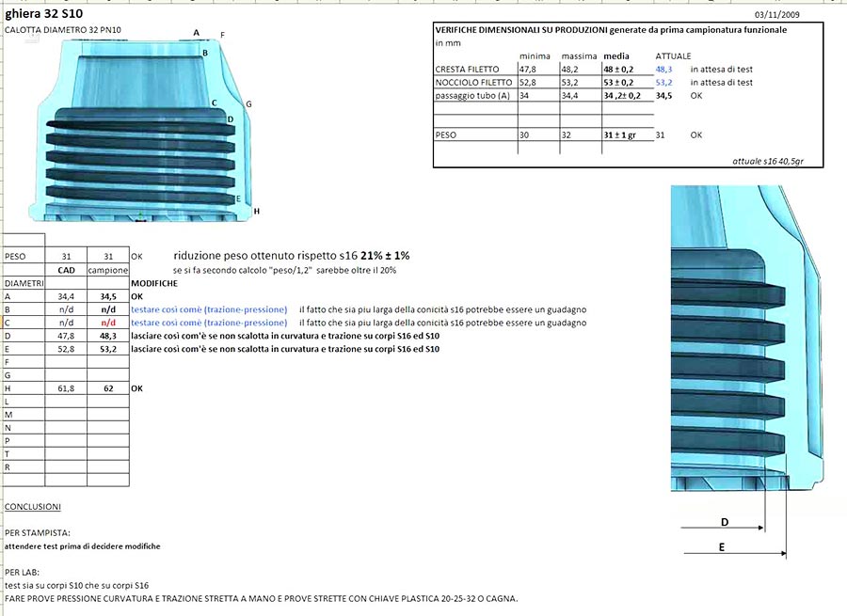Select the CAD value 34,4 in row A

click(66, 296)
